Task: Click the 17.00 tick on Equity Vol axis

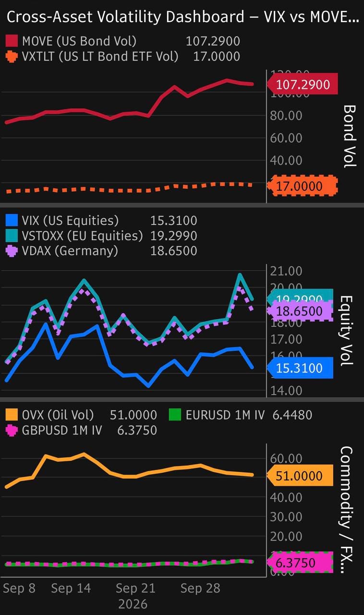Action: pyautogui.click(x=287, y=340)
